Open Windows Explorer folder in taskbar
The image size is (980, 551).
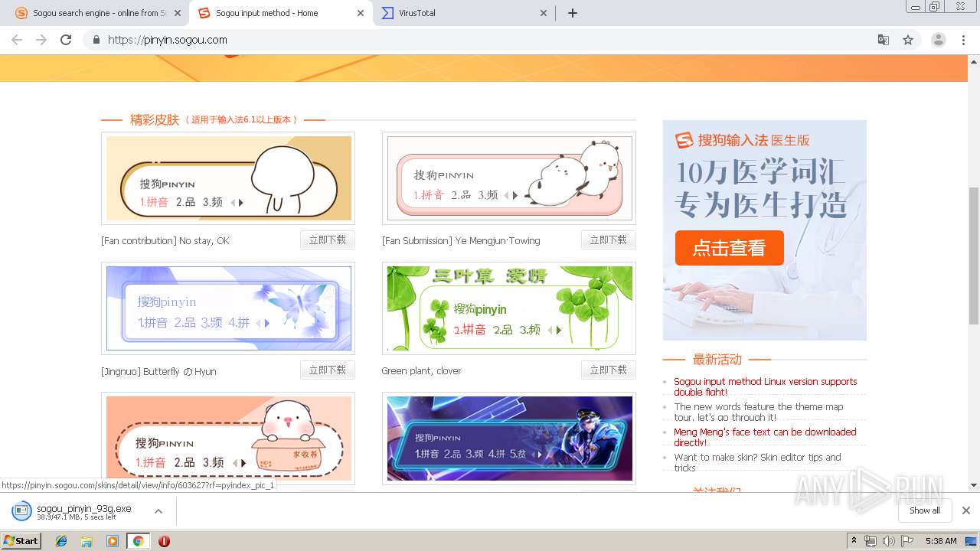coord(87,541)
